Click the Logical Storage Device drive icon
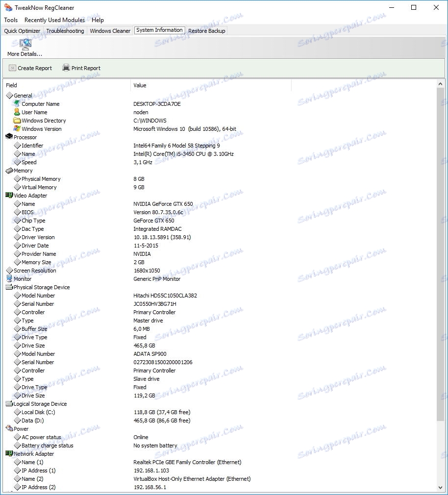448x495 pixels. tap(9, 403)
